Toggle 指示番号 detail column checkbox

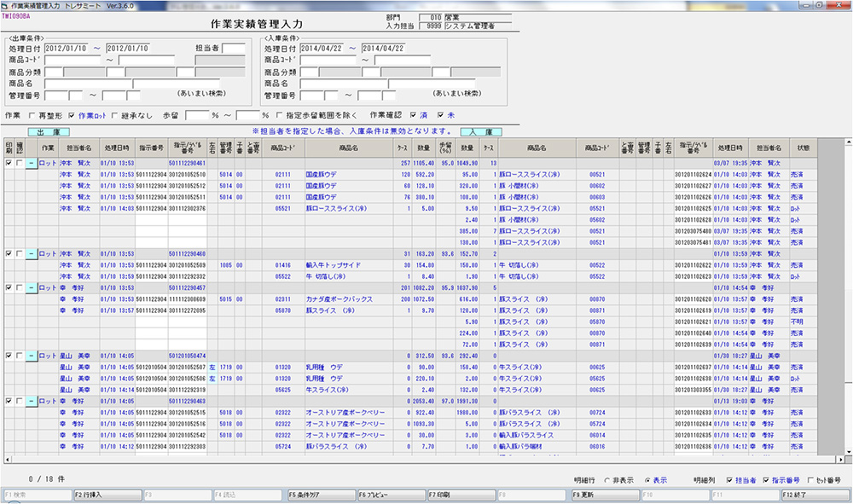point(766,480)
